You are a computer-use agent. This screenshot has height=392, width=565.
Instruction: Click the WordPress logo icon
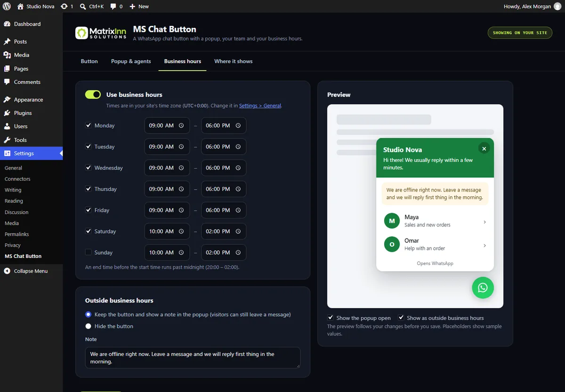point(7,7)
